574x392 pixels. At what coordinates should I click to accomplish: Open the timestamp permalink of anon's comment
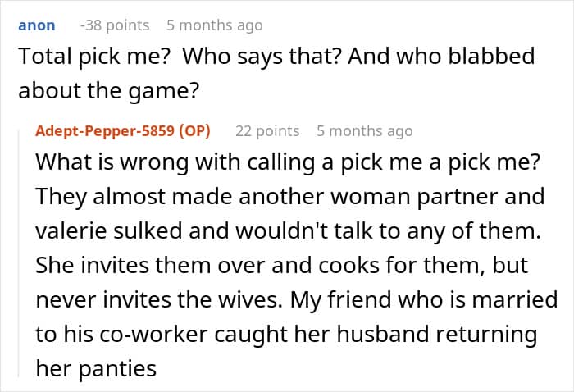(x=215, y=25)
